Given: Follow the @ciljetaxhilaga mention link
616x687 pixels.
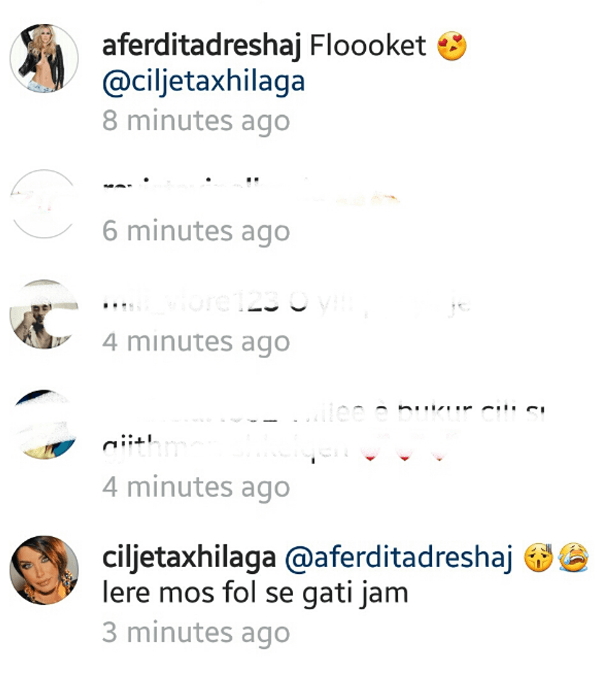Looking at the screenshot, I should (x=204, y=82).
